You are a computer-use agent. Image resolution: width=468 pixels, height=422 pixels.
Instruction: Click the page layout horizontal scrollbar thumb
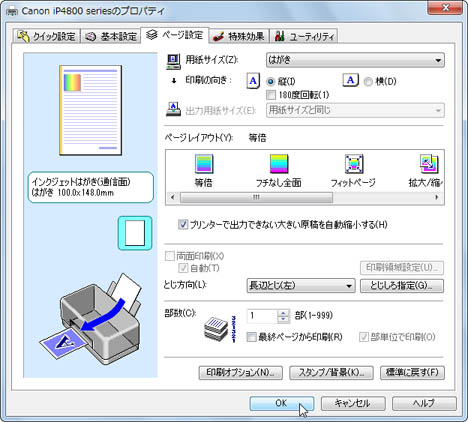256,197
